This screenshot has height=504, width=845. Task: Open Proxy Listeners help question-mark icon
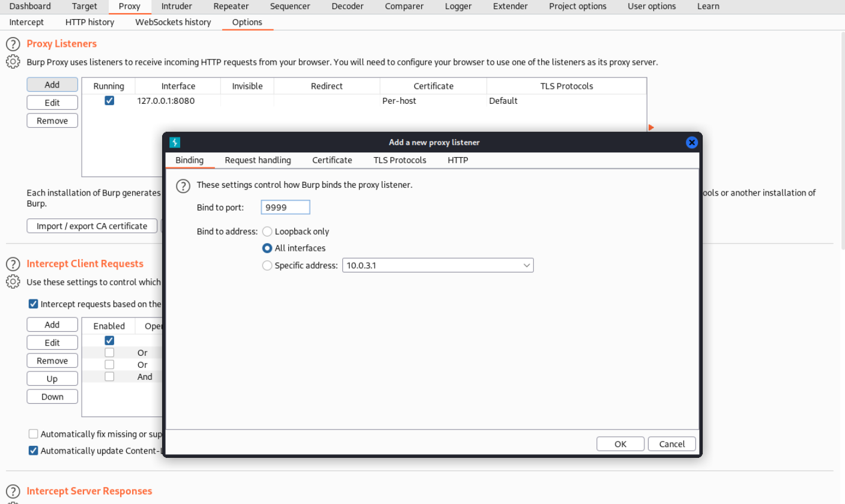click(x=13, y=44)
